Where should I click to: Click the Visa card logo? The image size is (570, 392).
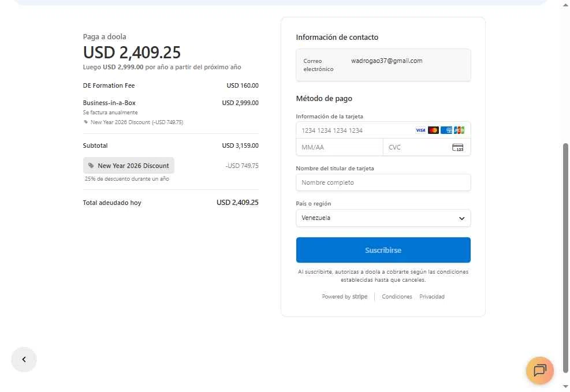[420, 130]
